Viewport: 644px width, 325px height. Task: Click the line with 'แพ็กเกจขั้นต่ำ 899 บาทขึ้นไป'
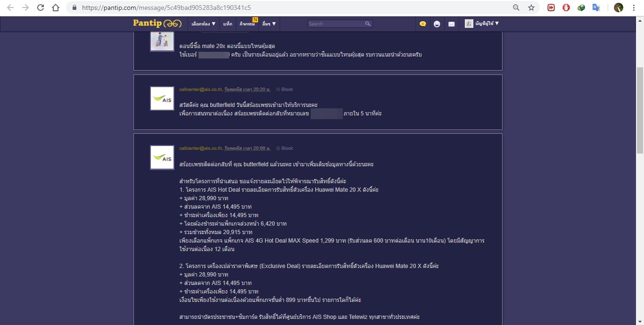point(270,300)
